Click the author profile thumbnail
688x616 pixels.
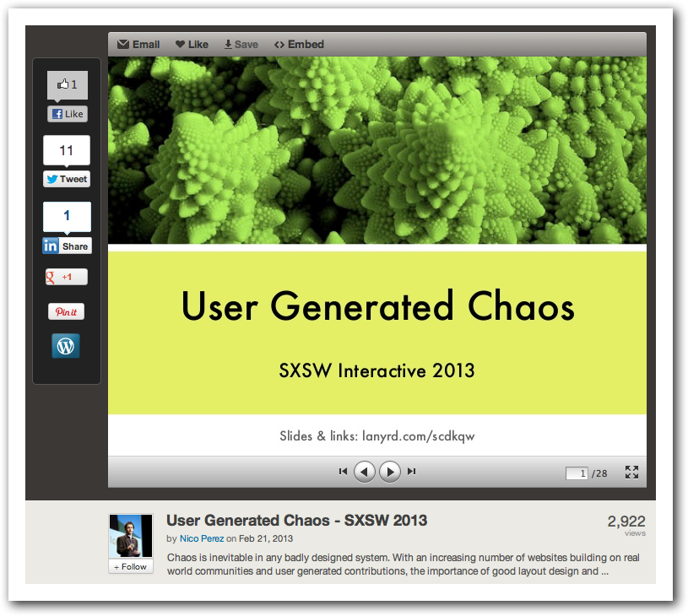pyautogui.click(x=131, y=536)
